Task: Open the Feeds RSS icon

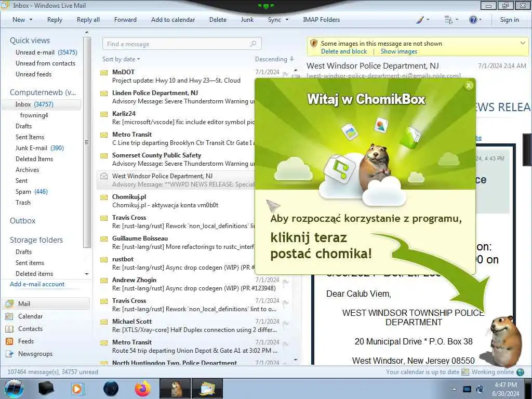Action: coord(9,341)
